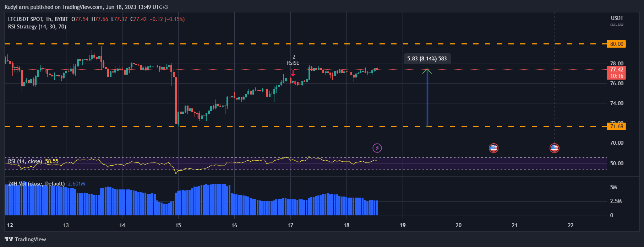
Task: Click date label 15 on time axis
Action: tap(178, 225)
